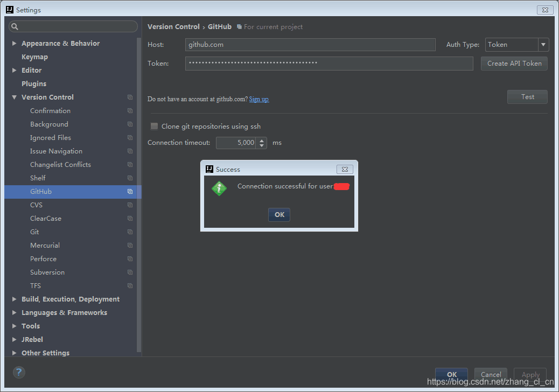Click the project icon on Perforce row

(130, 258)
